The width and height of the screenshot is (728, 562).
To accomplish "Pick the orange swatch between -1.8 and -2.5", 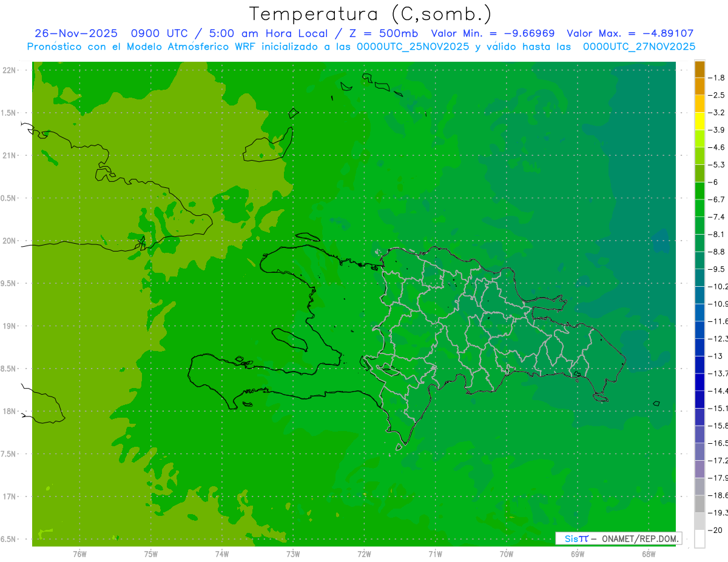I will pos(699,86).
